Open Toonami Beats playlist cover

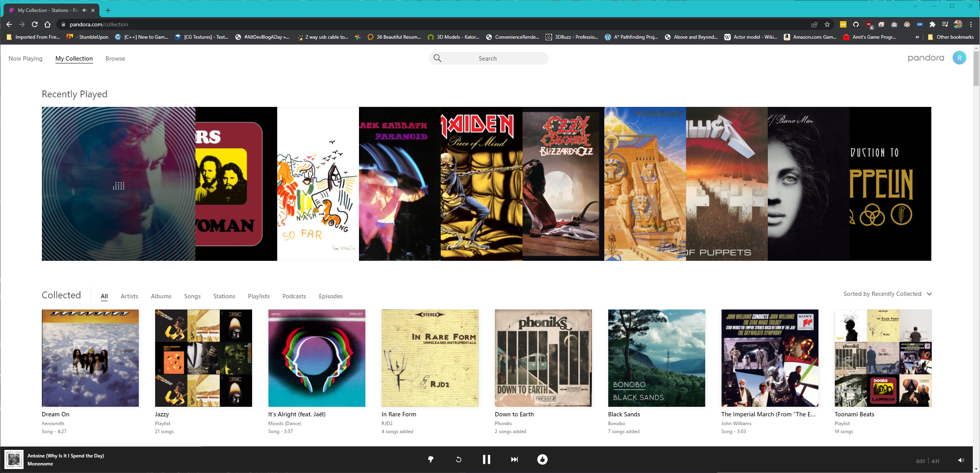[x=883, y=358]
